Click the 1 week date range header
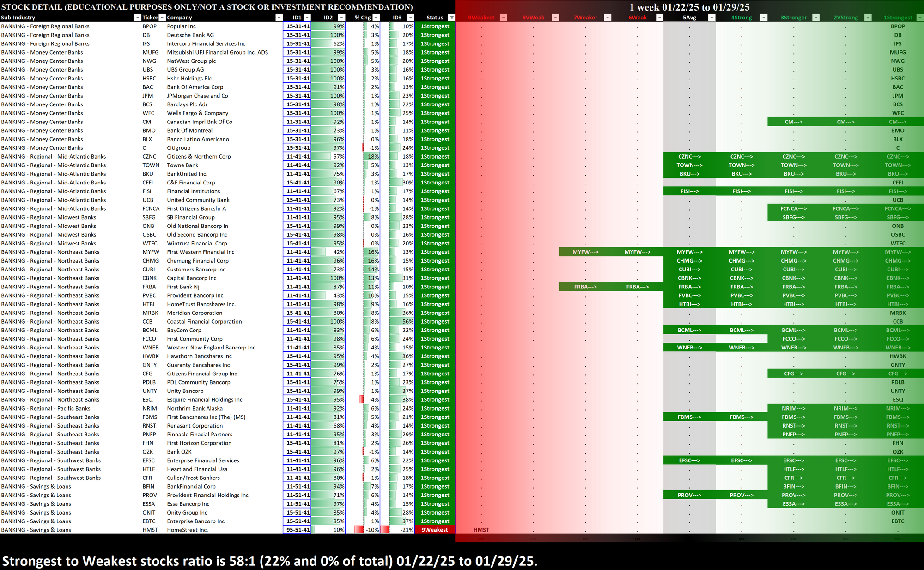This screenshot has width=924, height=570. point(689,7)
